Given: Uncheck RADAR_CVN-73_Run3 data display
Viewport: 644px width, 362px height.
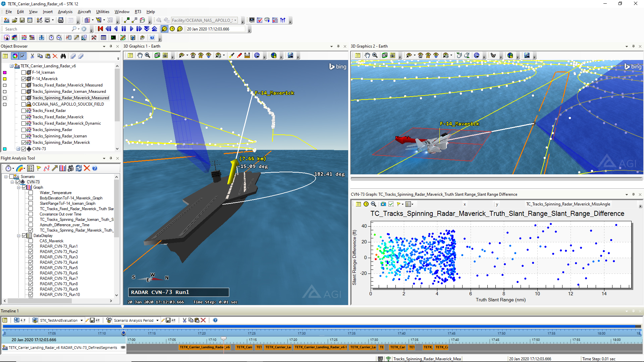Looking at the screenshot, I should click(x=31, y=257).
